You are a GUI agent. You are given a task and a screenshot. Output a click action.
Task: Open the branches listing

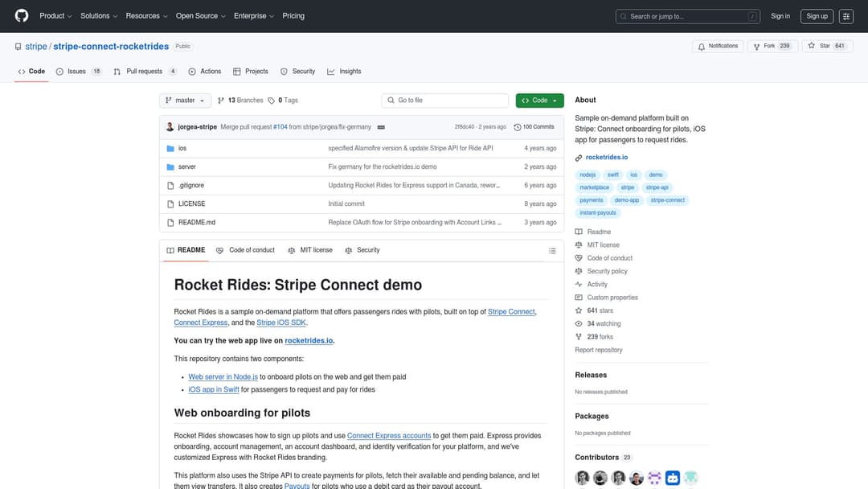click(240, 101)
